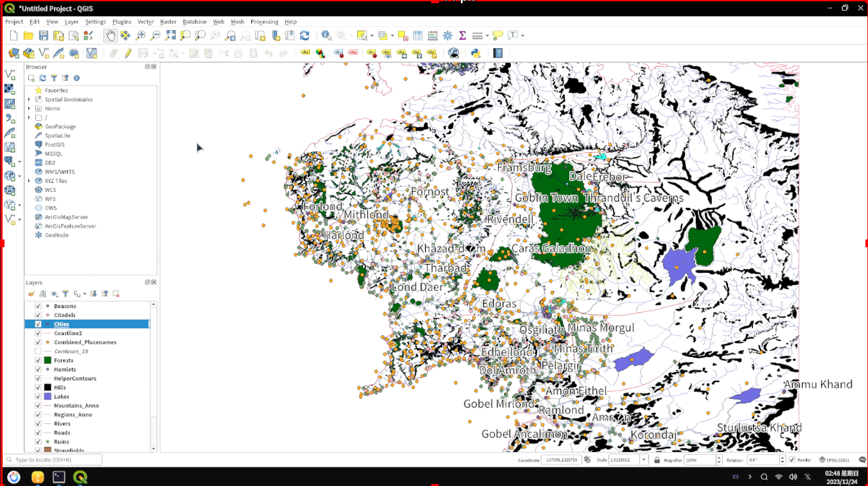
Task: Select the Pan Map hand tool
Action: [x=111, y=35]
